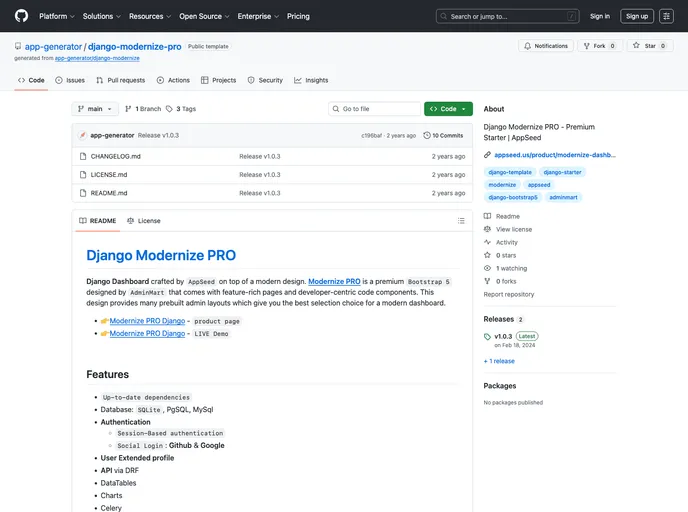Open the + 1 release link
Screen dimensions: 688x512
pyautogui.click(x=499, y=361)
